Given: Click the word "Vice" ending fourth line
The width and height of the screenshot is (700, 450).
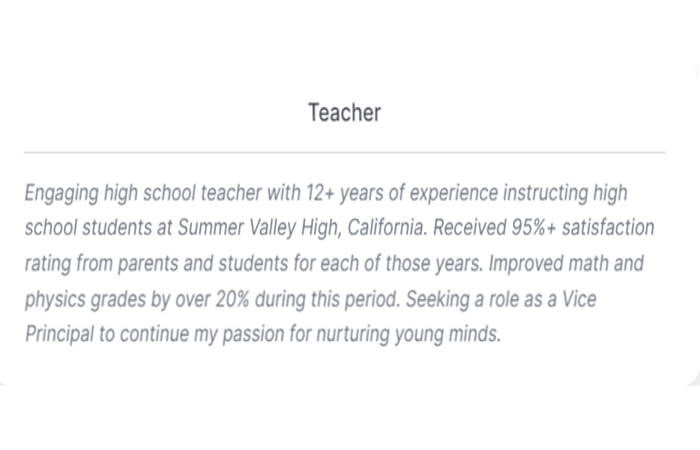Looking at the screenshot, I should coord(579,300).
